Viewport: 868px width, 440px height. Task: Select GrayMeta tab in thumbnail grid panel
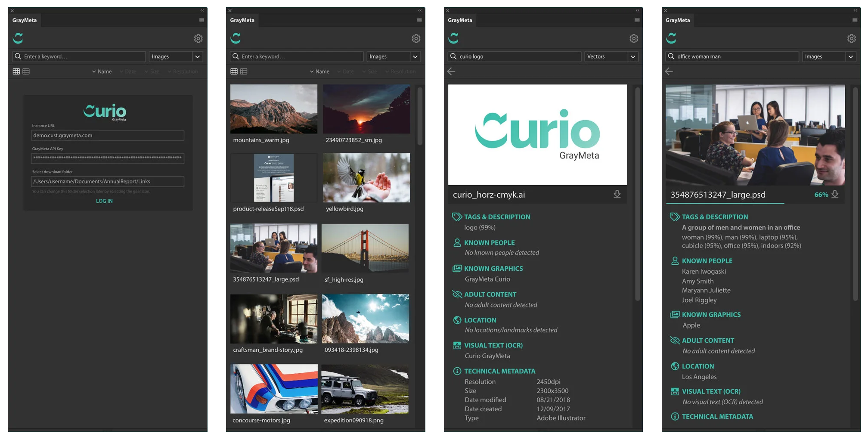(x=242, y=20)
